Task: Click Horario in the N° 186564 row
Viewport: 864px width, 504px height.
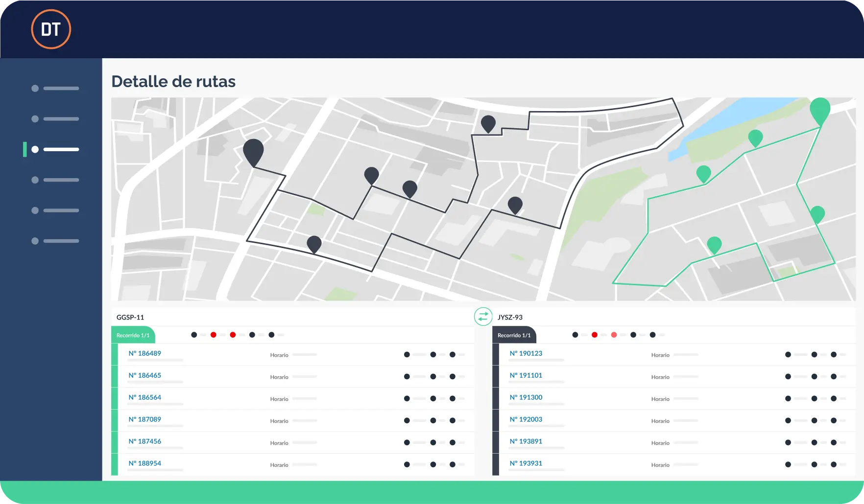Action: pyautogui.click(x=279, y=399)
